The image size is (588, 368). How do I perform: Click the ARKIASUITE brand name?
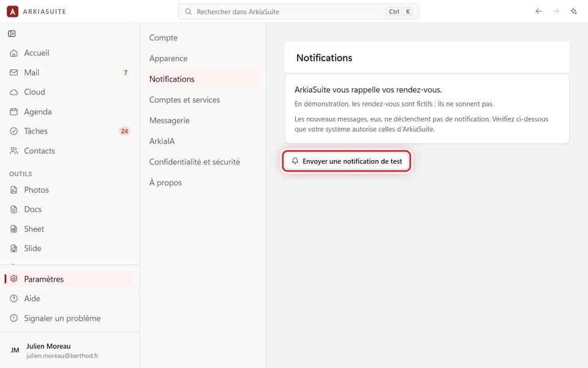point(44,12)
